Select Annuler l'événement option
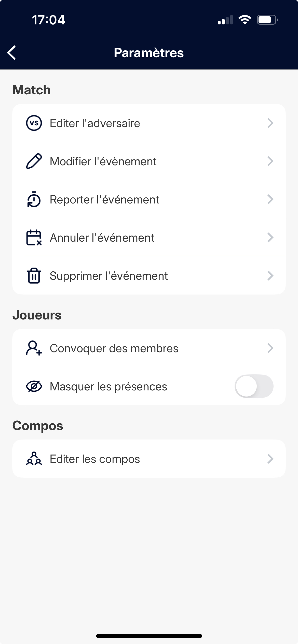 pyautogui.click(x=102, y=238)
